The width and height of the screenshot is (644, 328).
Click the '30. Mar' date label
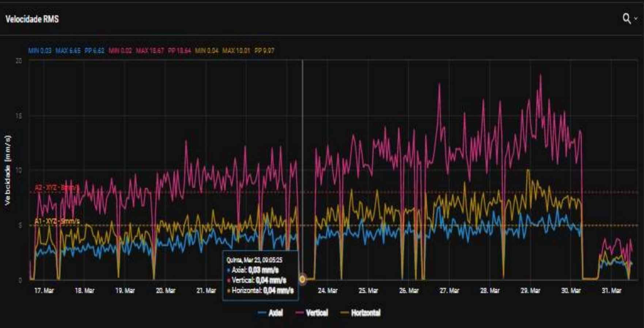(571, 291)
